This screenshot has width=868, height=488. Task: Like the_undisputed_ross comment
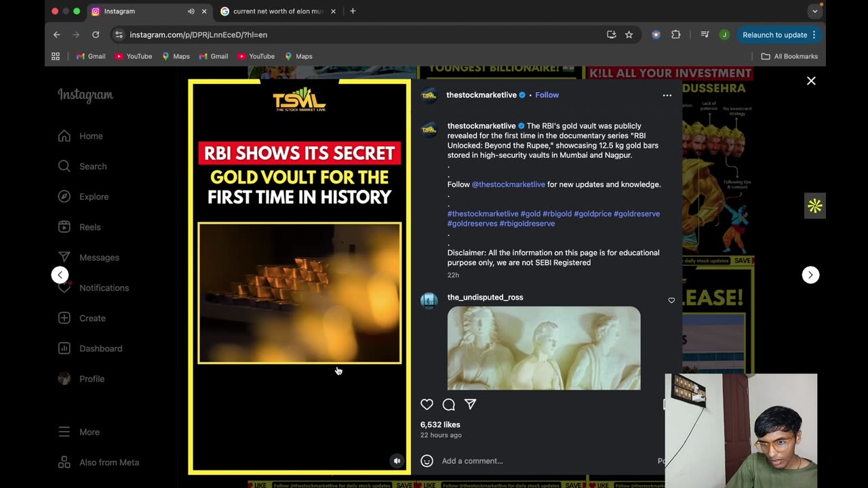tap(671, 300)
